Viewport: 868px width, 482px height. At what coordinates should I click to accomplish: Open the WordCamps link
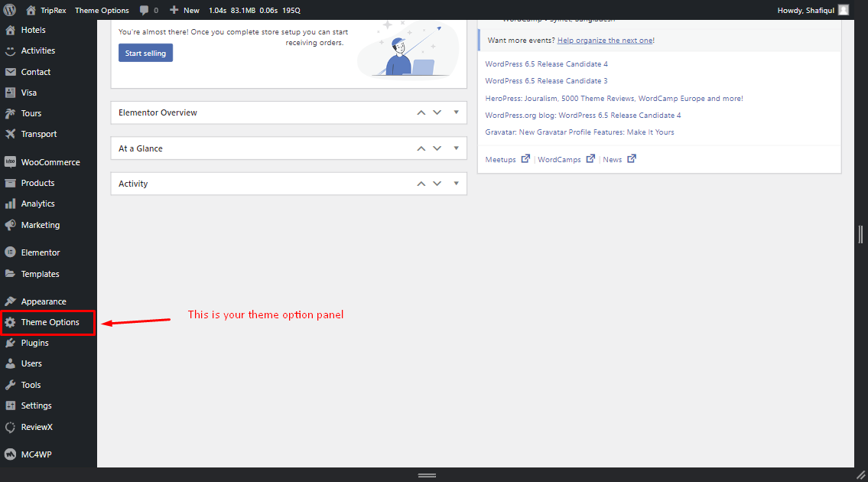click(x=559, y=160)
